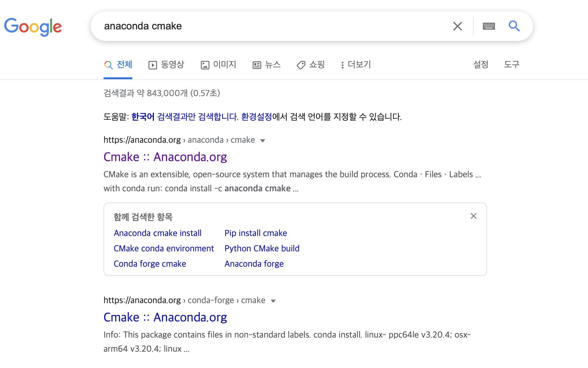
Task: Switch to the 이미지 tab
Action: click(x=219, y=65)
